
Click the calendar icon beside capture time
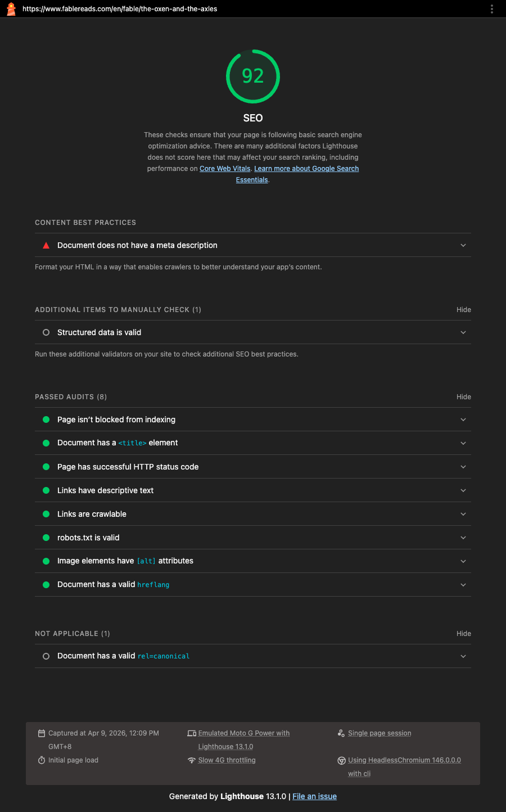pos(42,733)
